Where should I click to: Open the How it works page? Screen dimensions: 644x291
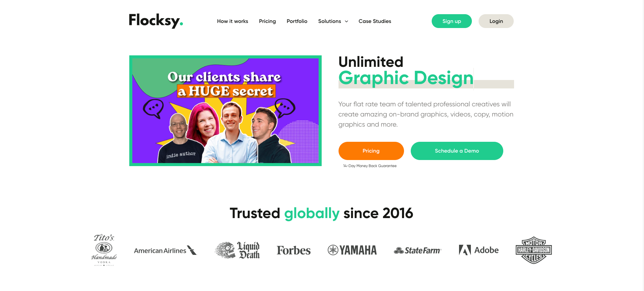pyautogui.click(x=233, y=21)
